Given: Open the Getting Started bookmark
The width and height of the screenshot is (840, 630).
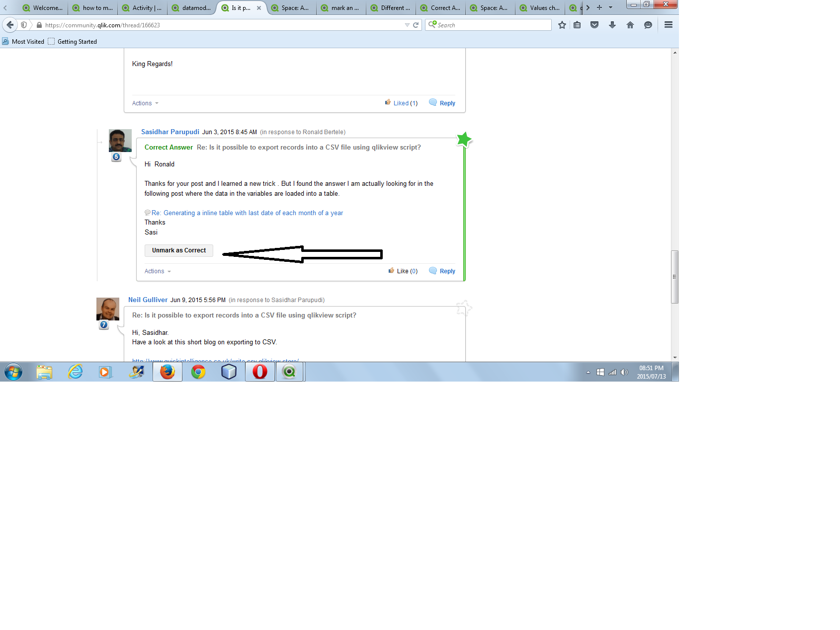Looking at the screenshot, I should [x=73, y=41].
